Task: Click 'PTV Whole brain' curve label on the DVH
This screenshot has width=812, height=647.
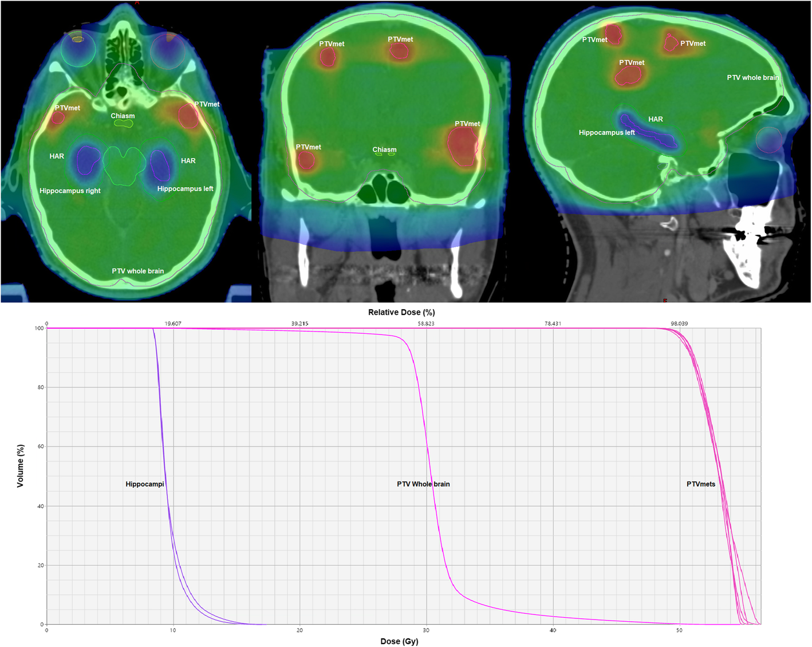Action: 423,484
